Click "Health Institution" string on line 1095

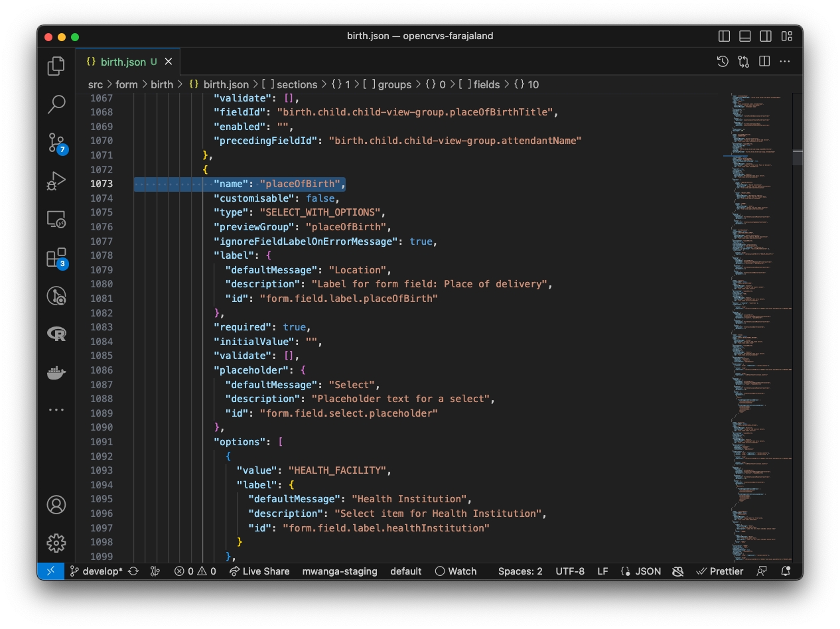click(411, 499)
